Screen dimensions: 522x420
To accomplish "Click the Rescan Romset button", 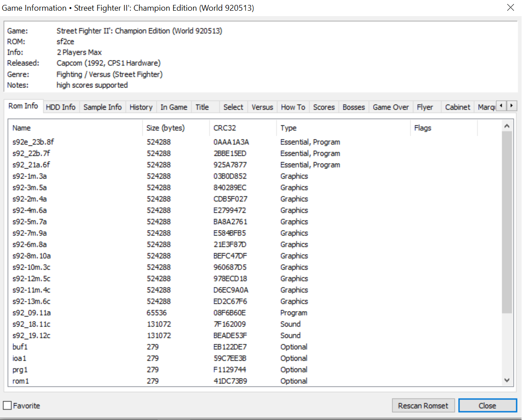I will [423, 405].
